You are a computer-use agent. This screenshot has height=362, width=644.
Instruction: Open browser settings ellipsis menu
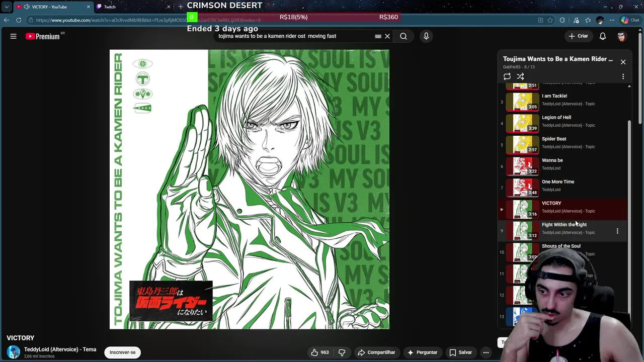pos(612,20)
